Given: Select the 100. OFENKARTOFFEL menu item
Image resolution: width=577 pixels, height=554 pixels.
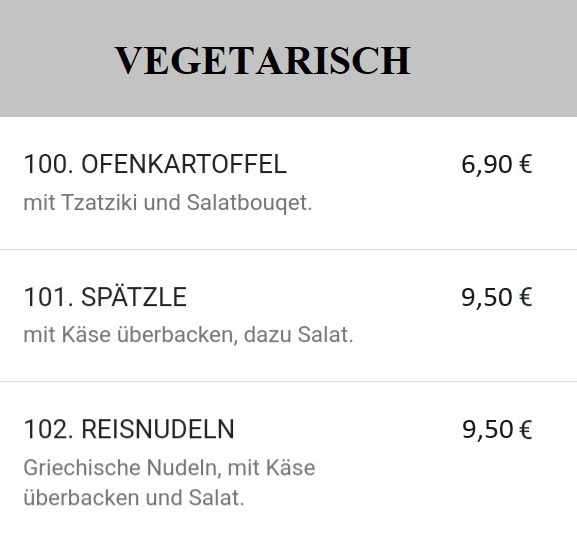Looking at the screenshot, I should (155, 164).
